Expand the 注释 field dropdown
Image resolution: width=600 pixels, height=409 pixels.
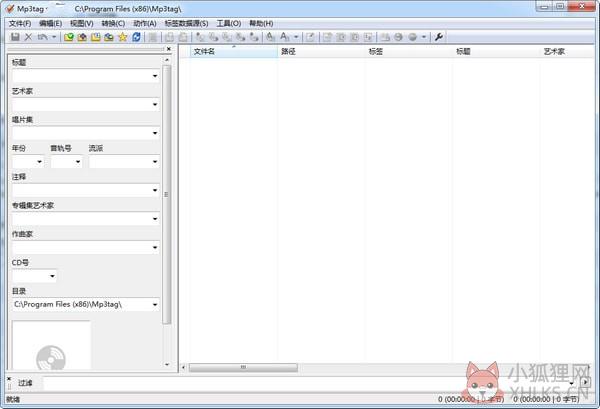tap(155, 190)
